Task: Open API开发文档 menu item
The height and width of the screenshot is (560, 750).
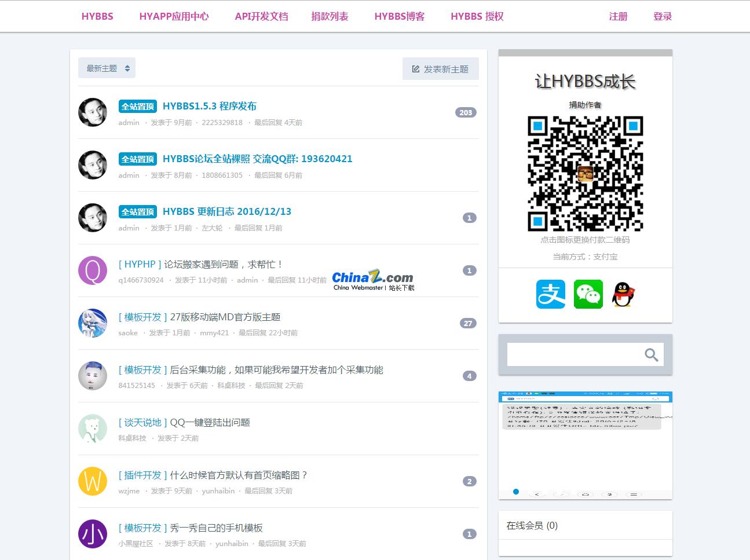Action: [261, 16]
